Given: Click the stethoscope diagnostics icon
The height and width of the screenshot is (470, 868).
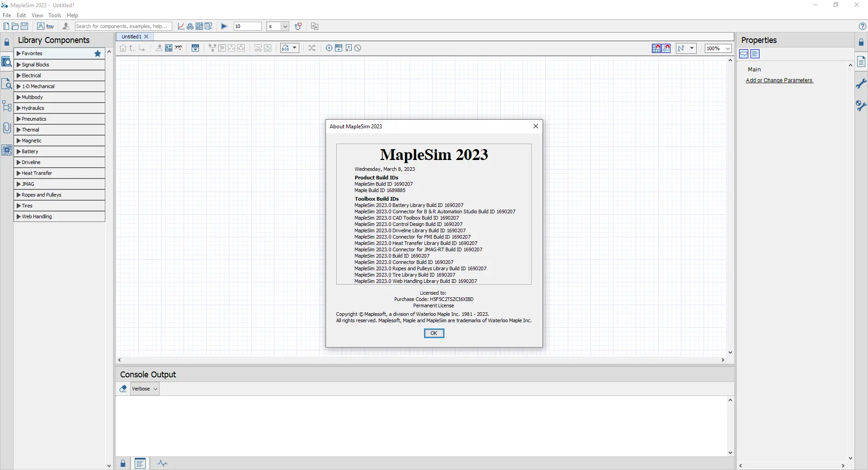Looking at the screenshot, I should point(298,26).
